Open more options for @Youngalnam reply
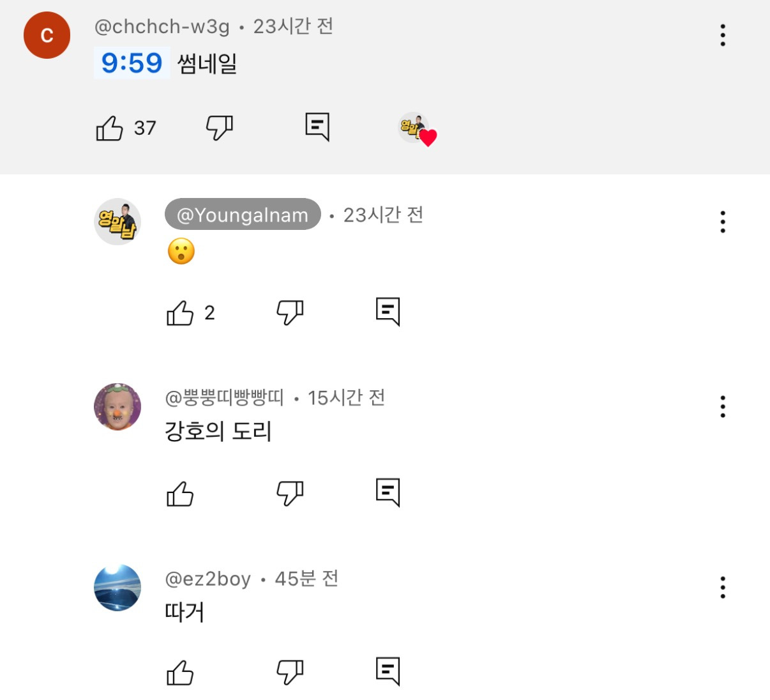 coord(723,222)
